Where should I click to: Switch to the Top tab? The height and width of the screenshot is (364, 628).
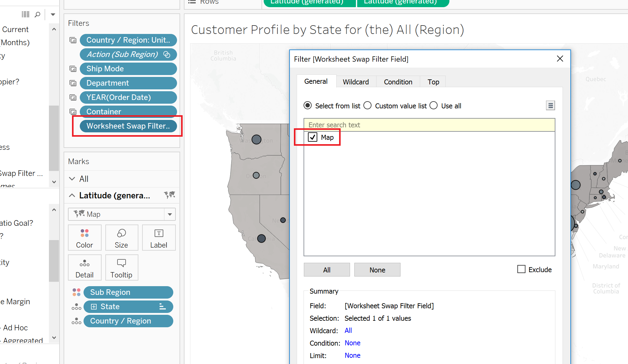[433, 82]
